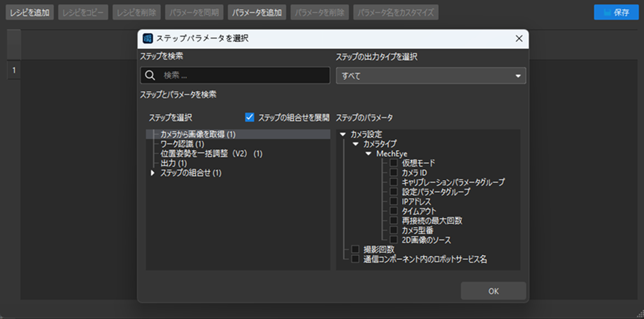Select row header 1 in recipe table
The height and width of the screenshot is (319, 644).
[x=13, y=70]
